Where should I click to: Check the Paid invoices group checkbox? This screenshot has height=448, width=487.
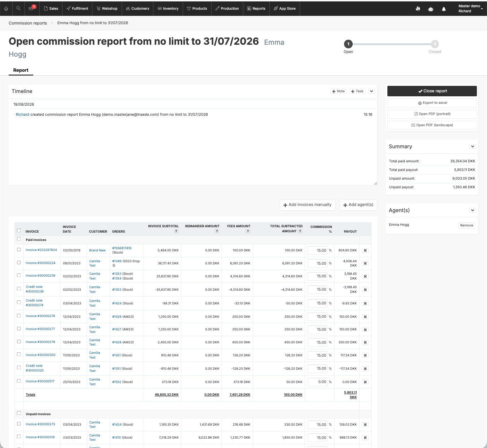19,239
